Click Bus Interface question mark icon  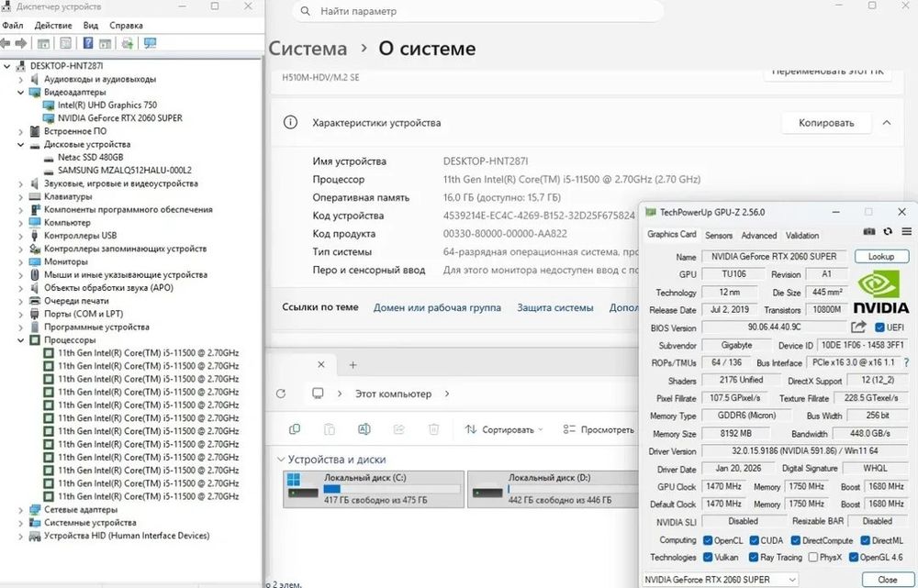(907, 362)
